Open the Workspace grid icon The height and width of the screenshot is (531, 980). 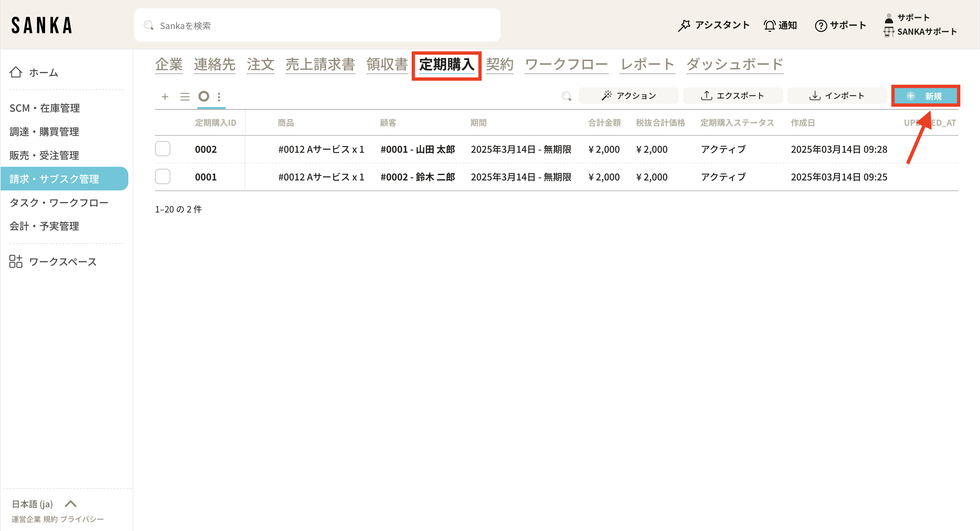[16, 261]
